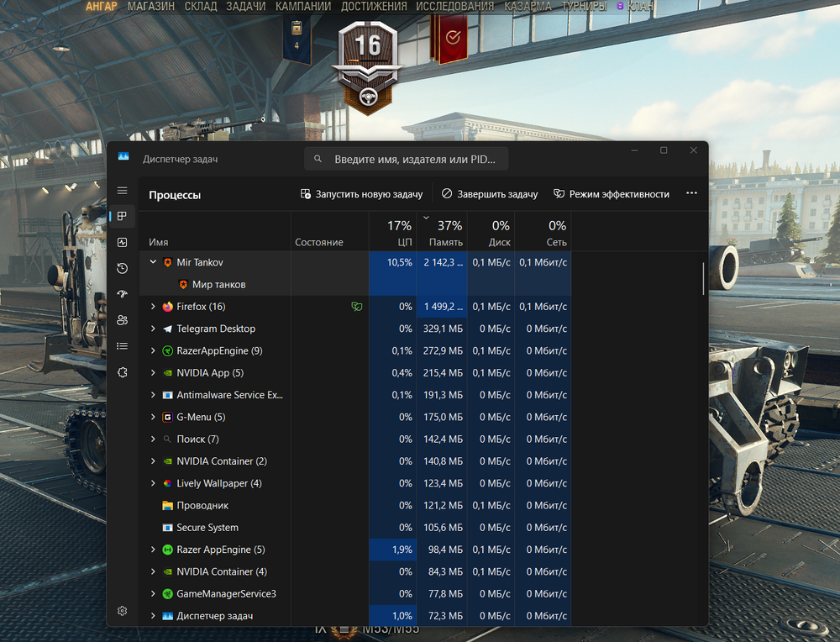Expand the NVIDIA App (5) group
This screenshot has height=642, width=840.
153,373
